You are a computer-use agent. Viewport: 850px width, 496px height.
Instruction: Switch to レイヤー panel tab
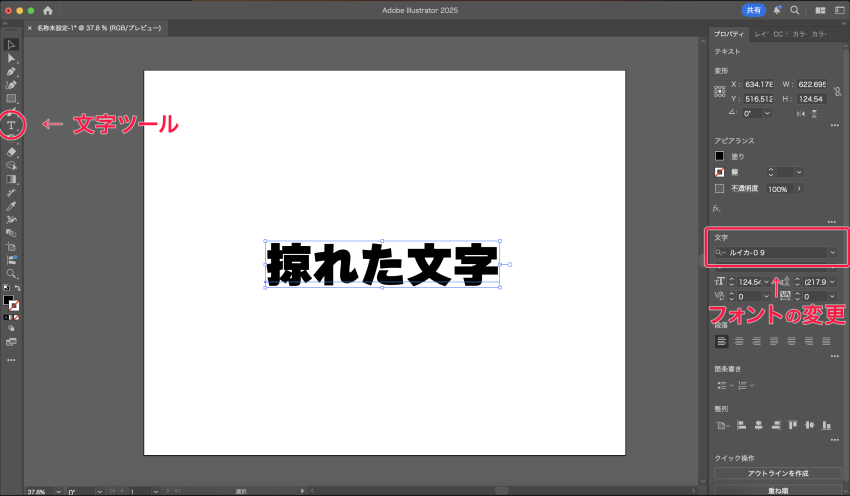[761, 34]
